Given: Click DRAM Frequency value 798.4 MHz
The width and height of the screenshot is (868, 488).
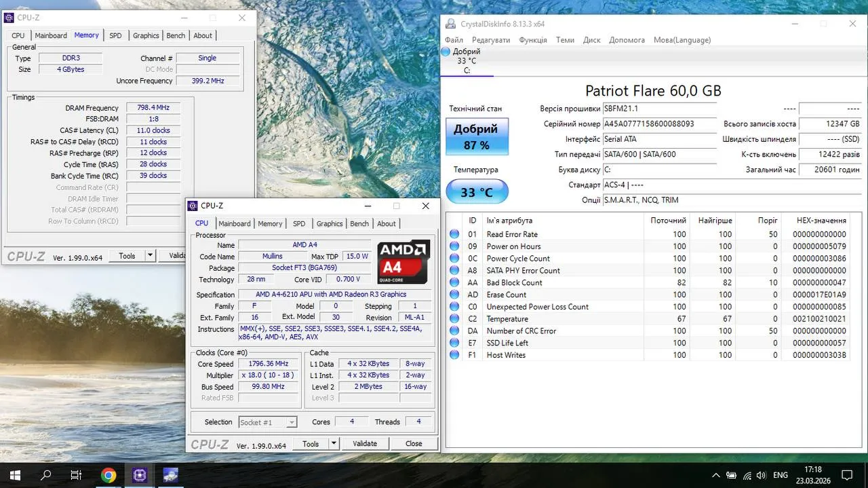Looking at the screenshot, I should (153, 108).
